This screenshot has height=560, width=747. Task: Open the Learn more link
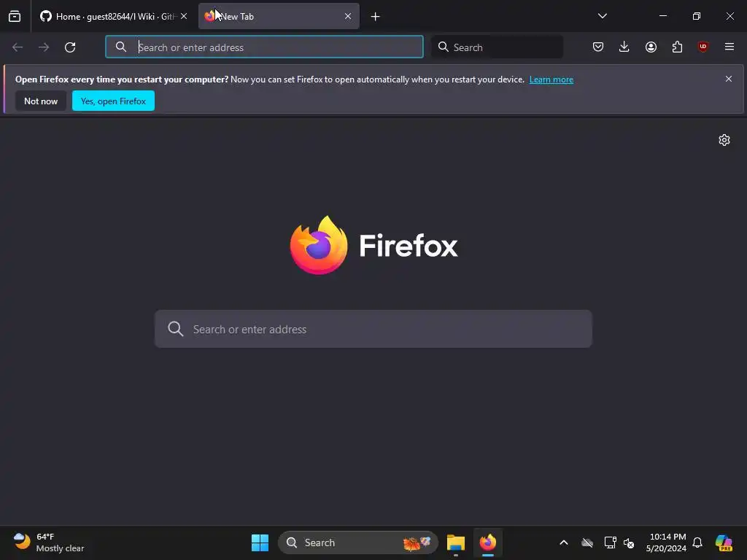pyautogui.click(x=551, y=79)
